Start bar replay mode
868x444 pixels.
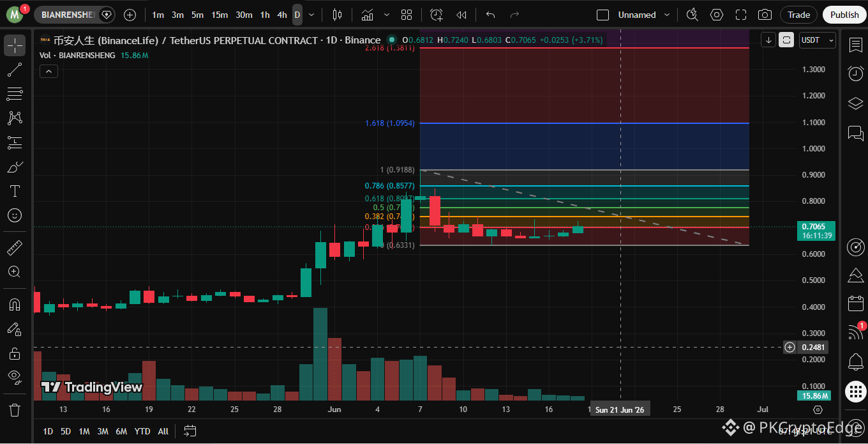point(461,14)
